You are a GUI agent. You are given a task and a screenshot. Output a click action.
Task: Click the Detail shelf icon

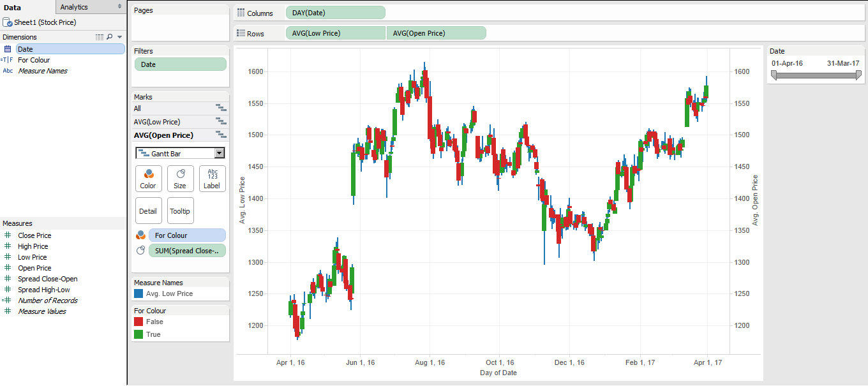(x=148, y=211)
